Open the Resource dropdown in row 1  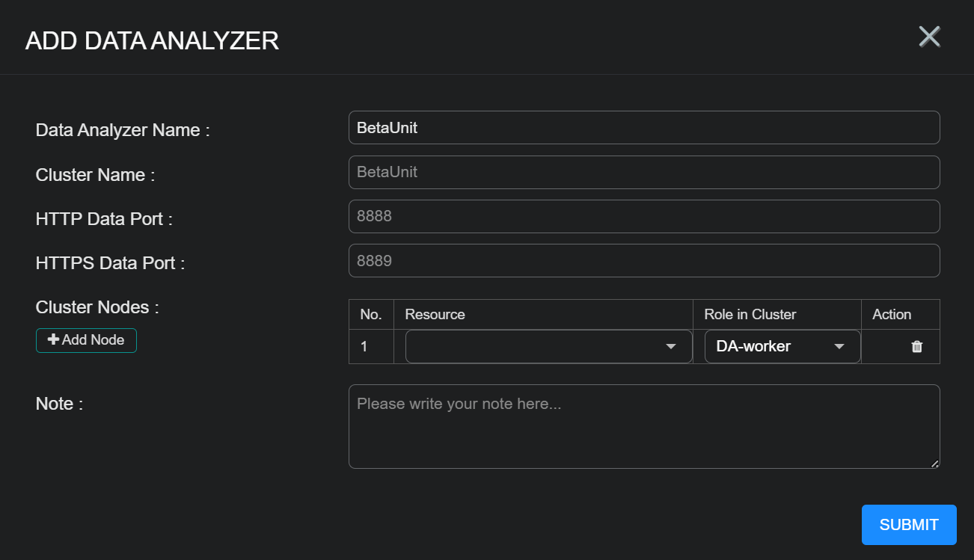(x=548, y=347)
